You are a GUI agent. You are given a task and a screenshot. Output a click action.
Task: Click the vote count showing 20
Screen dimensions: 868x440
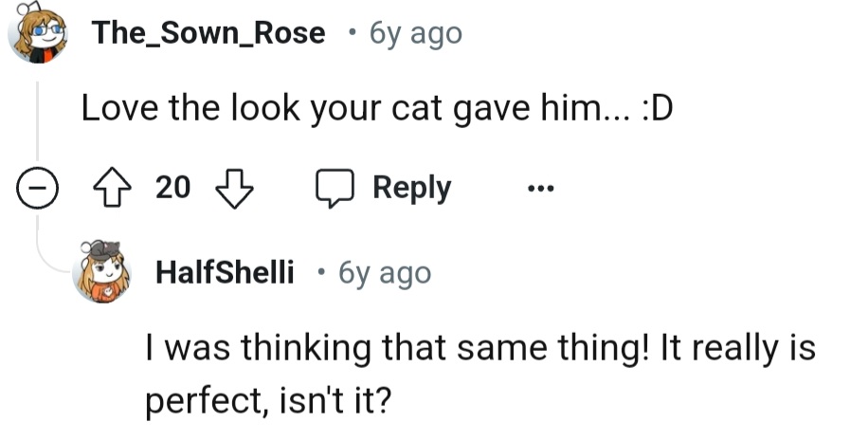point(172,189)
